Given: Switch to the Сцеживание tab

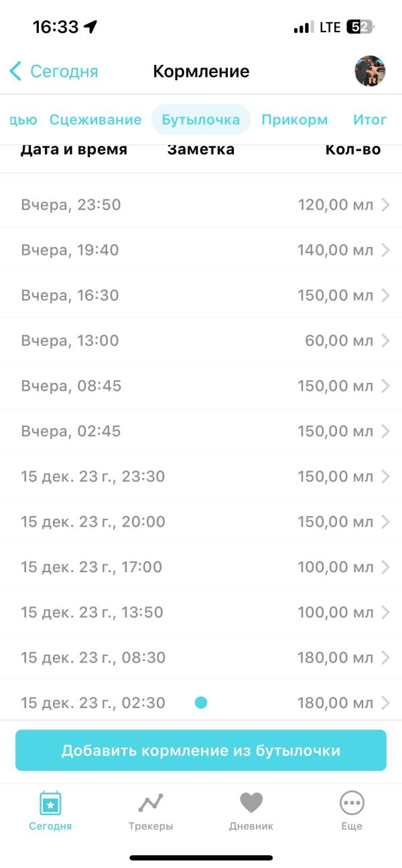Looking at the screenshot, I should pyautogui.click(x=95, y=120).
